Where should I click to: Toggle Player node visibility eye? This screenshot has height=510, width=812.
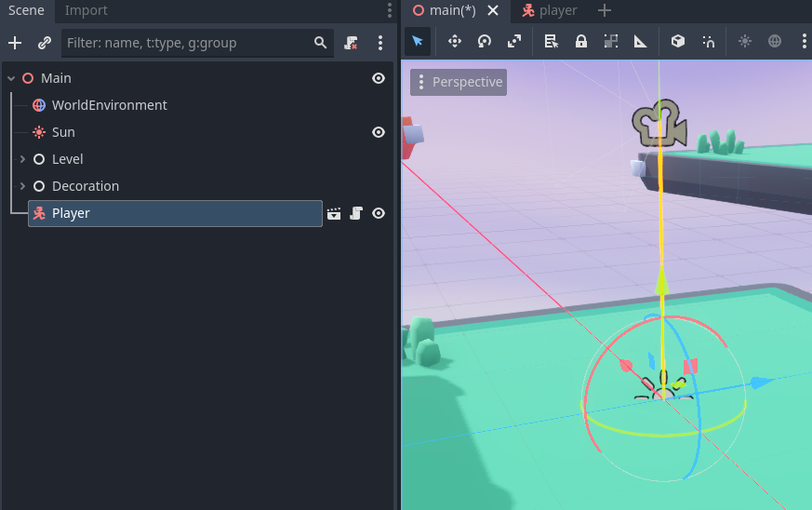pyautogui.click(x=379, y=214)
